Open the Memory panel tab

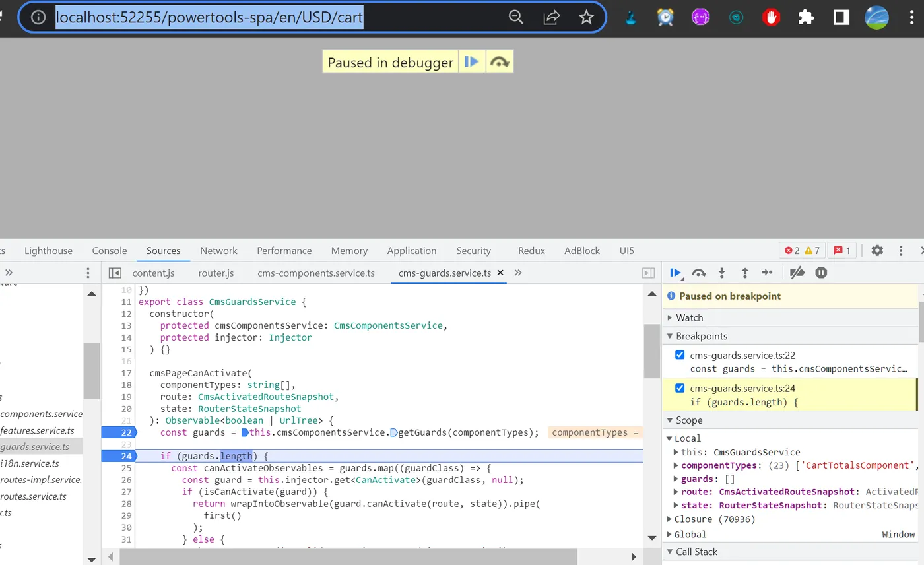349,251
